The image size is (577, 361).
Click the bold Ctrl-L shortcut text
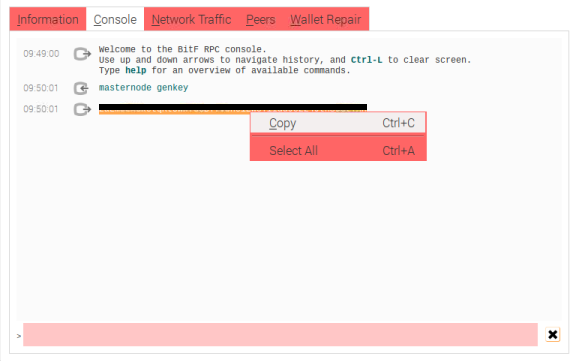(367, 60)
